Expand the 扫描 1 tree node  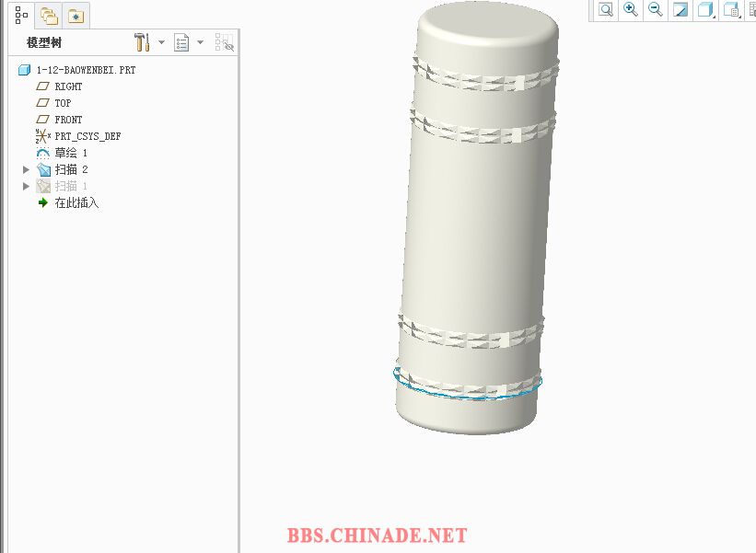pyautogui.click(x=26, y=186)
